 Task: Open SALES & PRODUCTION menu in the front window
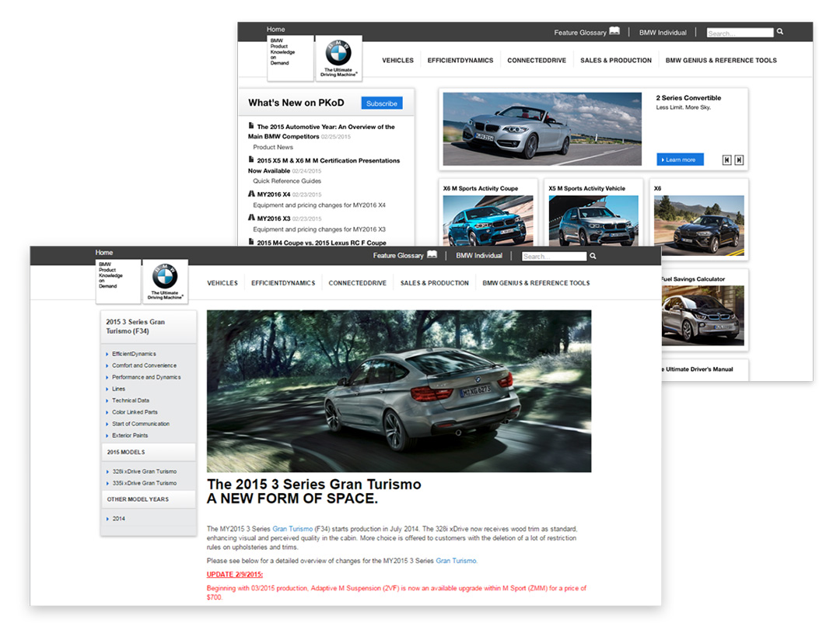[435, 283]
